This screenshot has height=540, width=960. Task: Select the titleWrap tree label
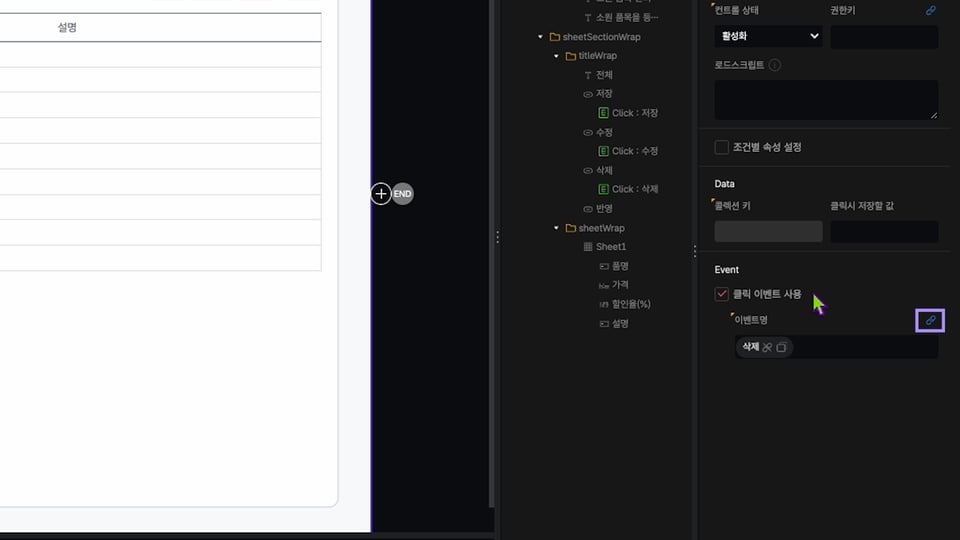598,56
